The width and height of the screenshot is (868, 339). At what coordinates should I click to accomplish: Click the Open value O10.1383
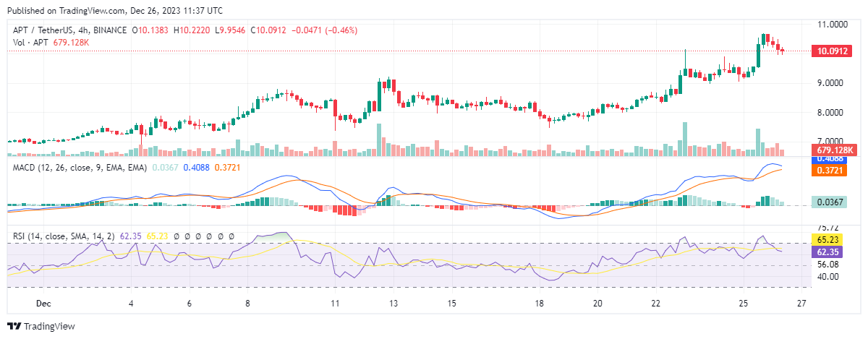150,30
